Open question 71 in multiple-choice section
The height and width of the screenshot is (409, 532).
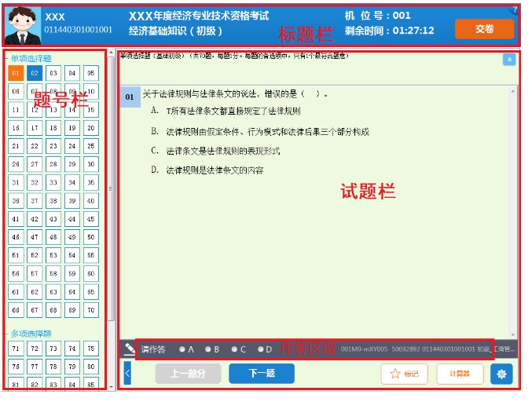[16, 349]
